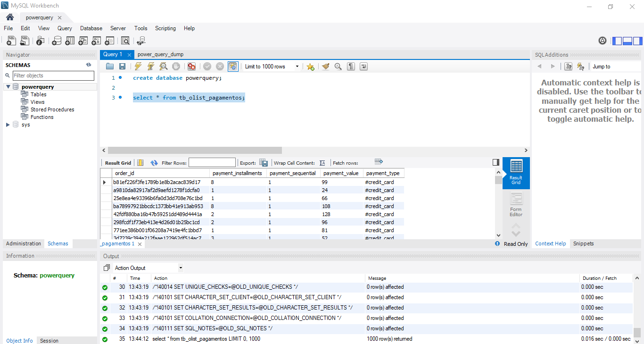This screenshot has height=344, width=644.
Task: Focus the Filter objects search field
Action: [53, 76]
